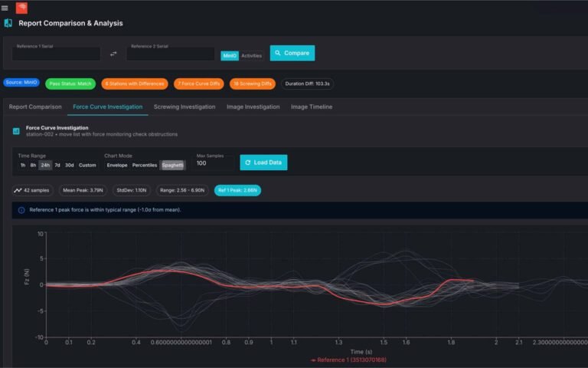Viewport: 588px width, 368px height.
Task: Click the Load Data button
Action: point(263,163)
